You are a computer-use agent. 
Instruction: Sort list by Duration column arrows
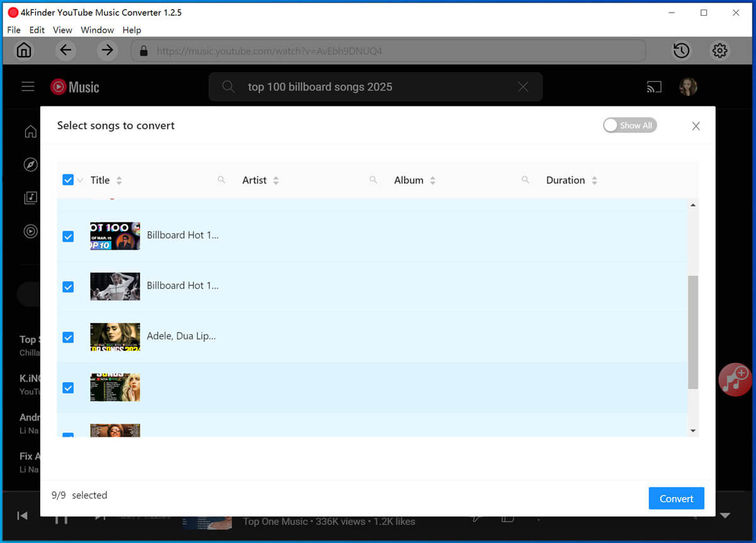click(x=594, y=180)
